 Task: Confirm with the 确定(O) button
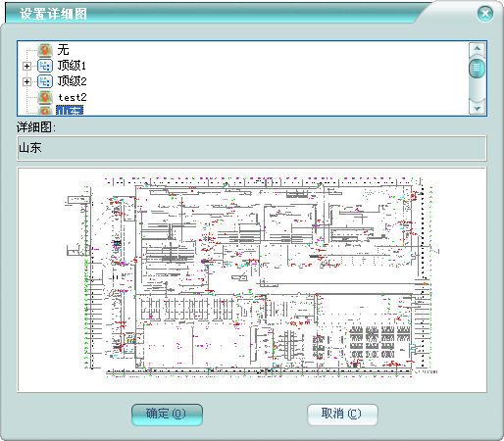click(x=167, y=415)
